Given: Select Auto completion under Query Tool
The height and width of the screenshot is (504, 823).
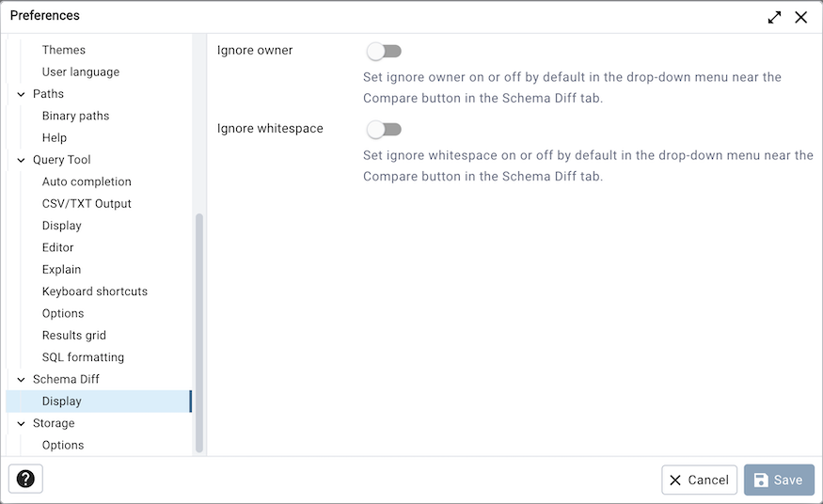Looking at the screenshot, I should pos(87,181).
